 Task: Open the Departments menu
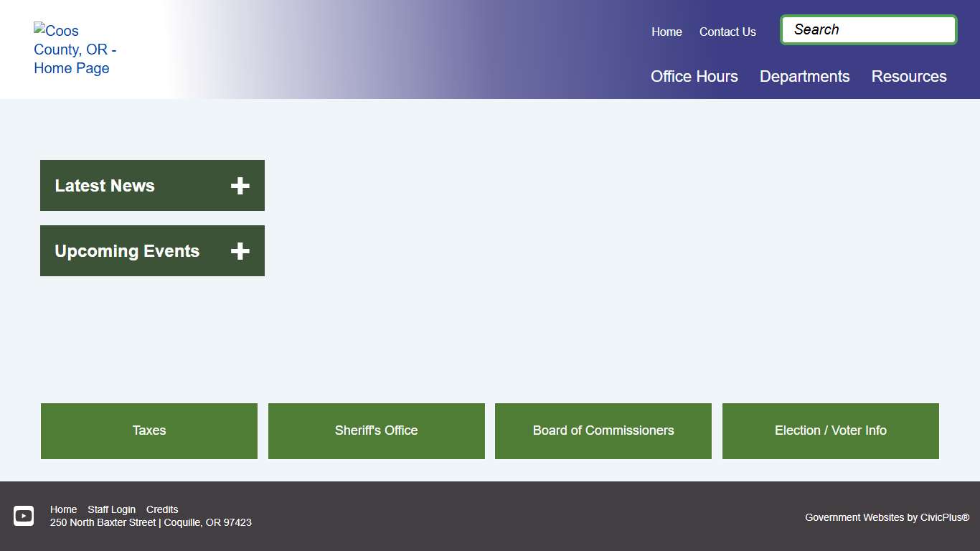(804, 77)
